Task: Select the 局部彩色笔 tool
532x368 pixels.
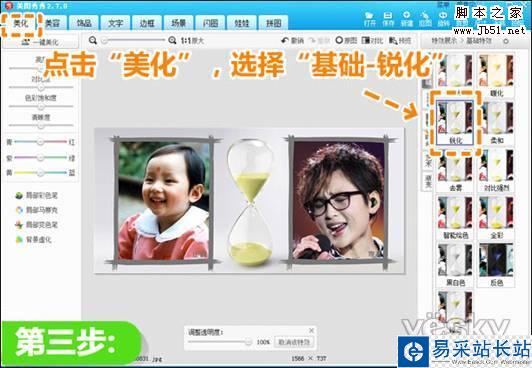Action: pos(37,196)
